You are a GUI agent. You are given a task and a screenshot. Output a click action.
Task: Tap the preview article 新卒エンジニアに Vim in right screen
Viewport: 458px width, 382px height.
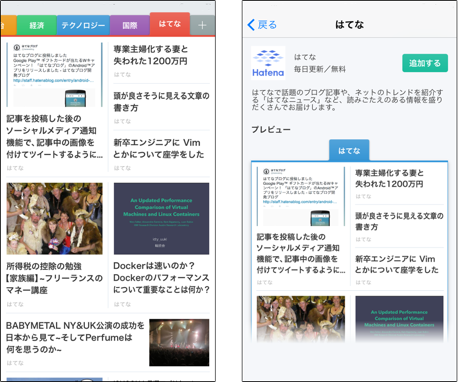click(x=397, y=264)
